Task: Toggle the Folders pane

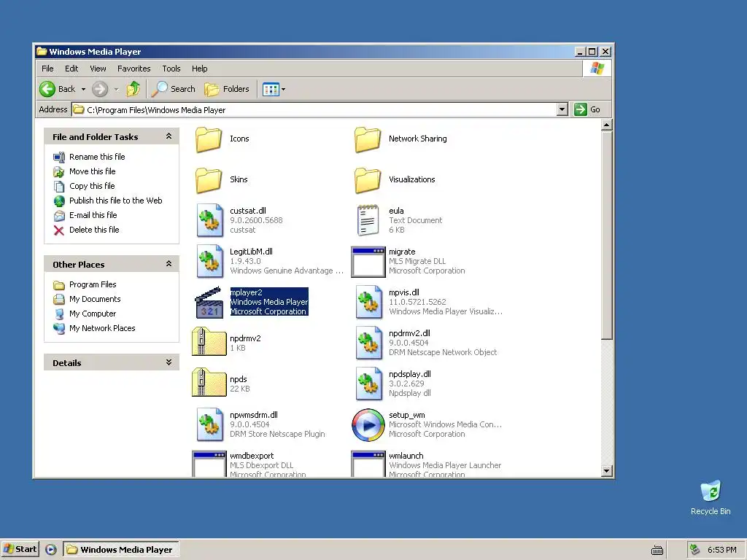Action: (x=227, y=89)
